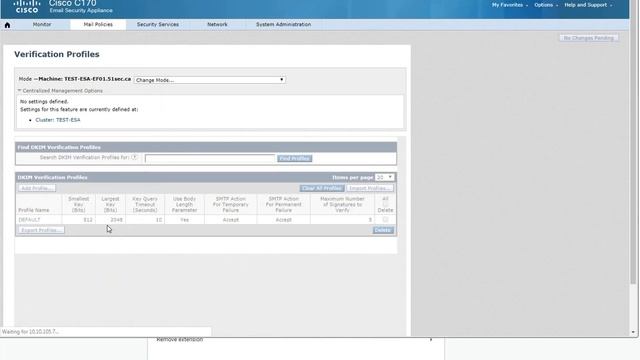The height and width of the screenshot is (360, 640).
Task: Change Items per page dropdown
Action: coord(384,177)
